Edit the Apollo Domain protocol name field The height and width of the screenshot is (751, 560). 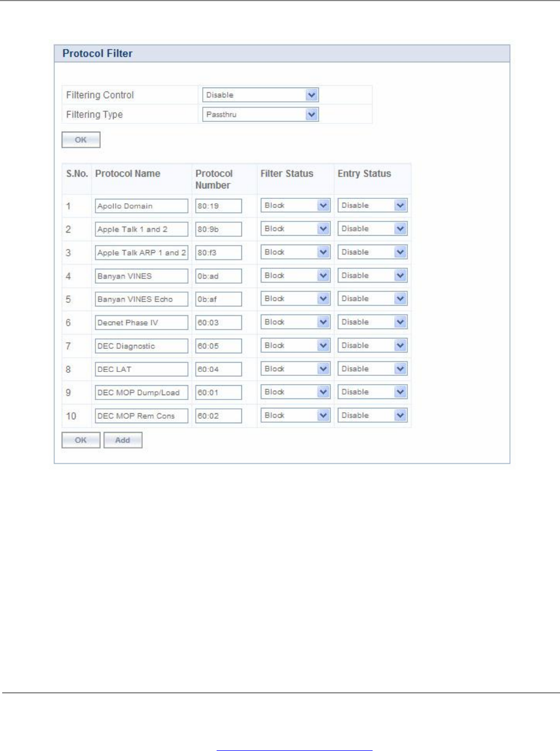(141, 206)
